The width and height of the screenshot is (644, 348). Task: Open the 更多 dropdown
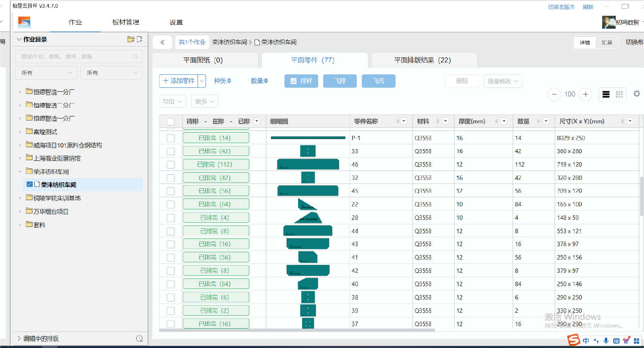(204, 101)
